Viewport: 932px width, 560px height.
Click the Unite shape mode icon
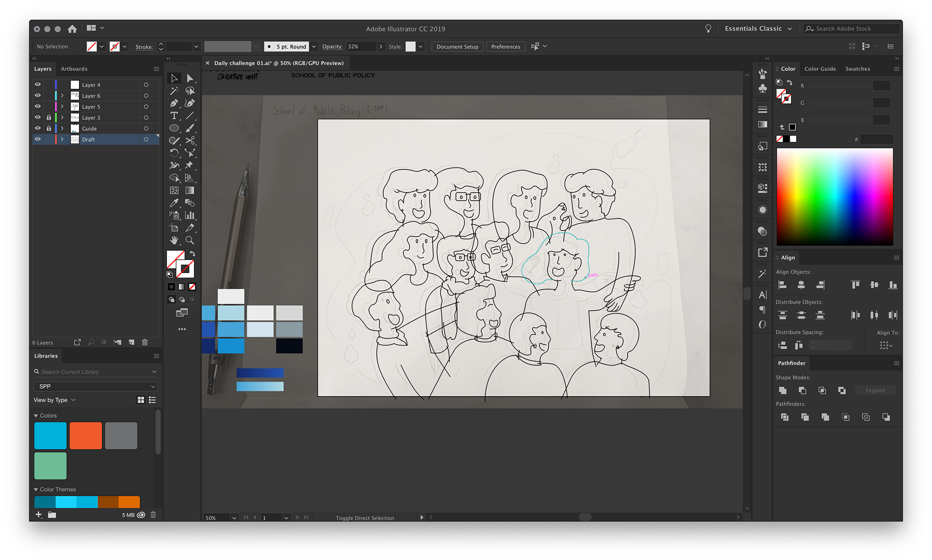point(782,390)
